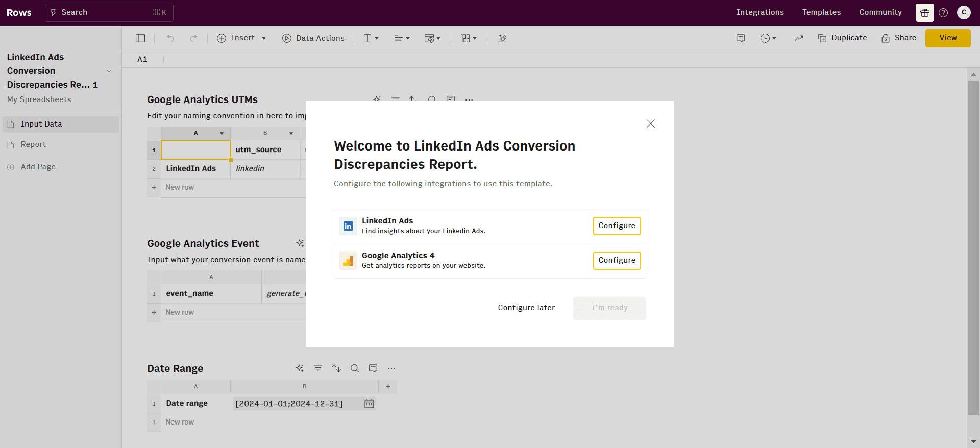
Task: Select the Input Data page
Action: (61, 124)
